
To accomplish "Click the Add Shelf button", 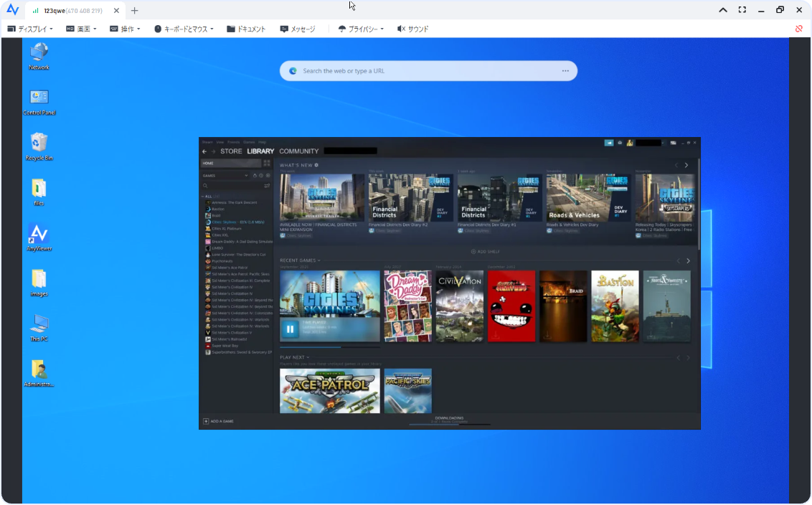I will [x=485, y=252].
